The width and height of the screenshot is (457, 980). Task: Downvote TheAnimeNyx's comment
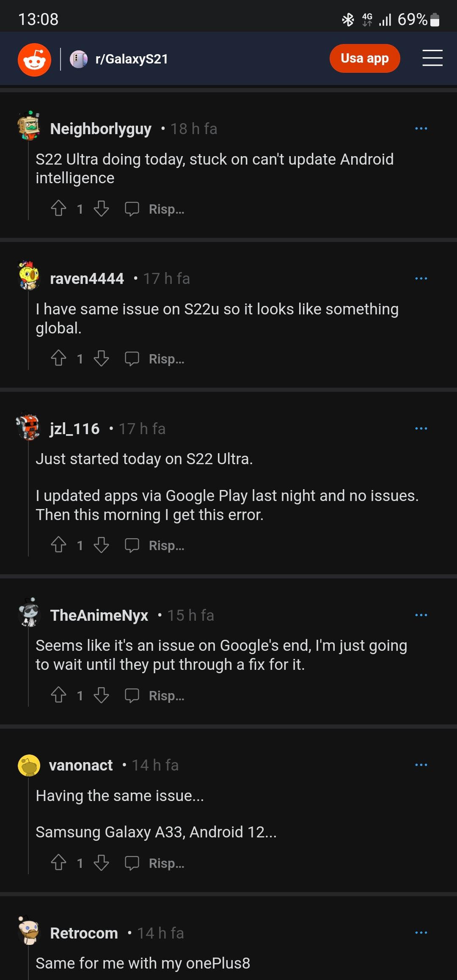[102, 695]
